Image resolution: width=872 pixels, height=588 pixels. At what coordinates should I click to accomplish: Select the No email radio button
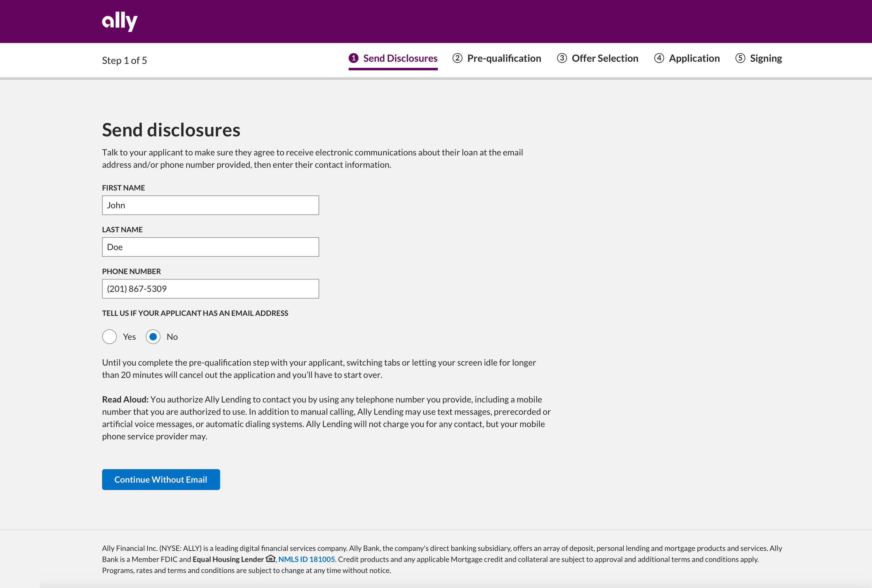tap(153, 337)
